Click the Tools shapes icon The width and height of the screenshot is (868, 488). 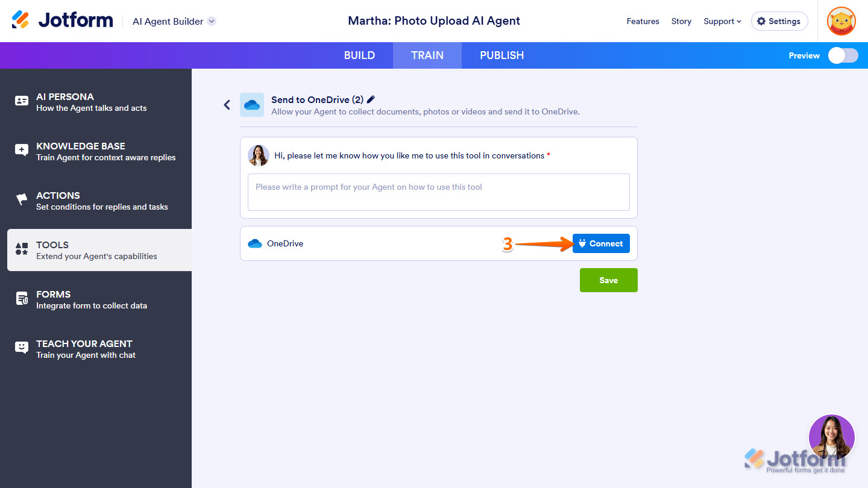click(22, 249)
